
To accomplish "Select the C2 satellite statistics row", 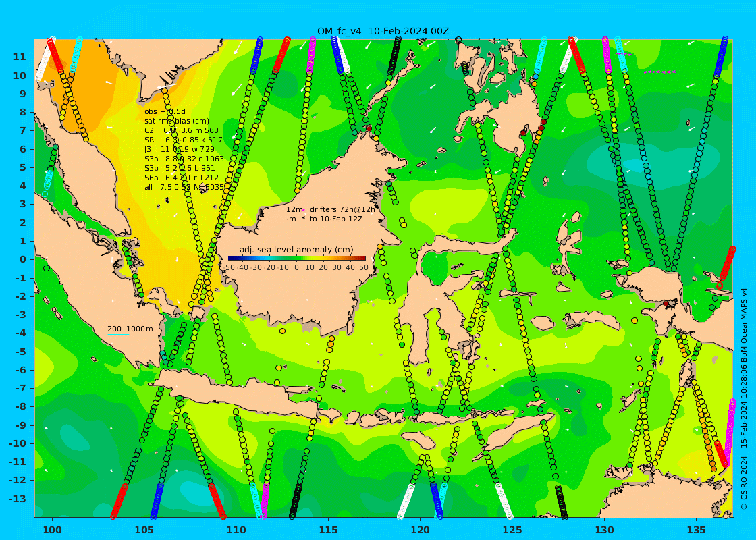I will pyautogui.click(x=182, y=130).
